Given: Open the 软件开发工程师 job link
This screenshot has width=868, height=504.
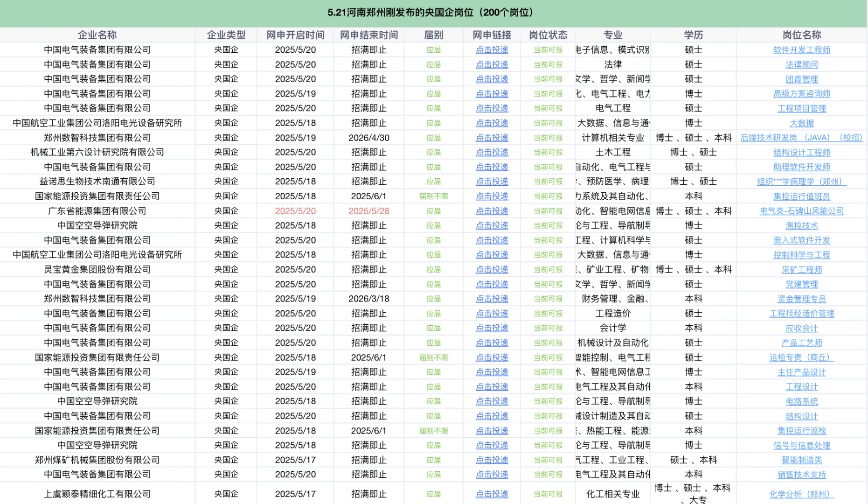Looking at the screenshot, I should coord(801,50).
